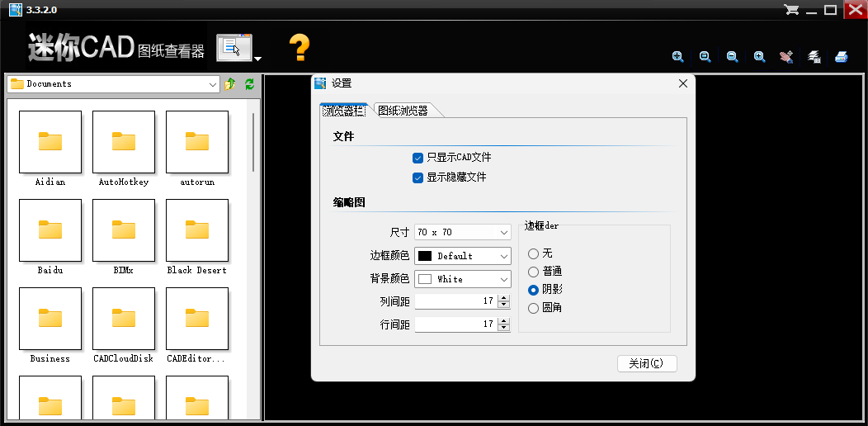This screenshot has height=426, width=868.
Task: Open help via question mark icon
Action: [x=300, y=48]
